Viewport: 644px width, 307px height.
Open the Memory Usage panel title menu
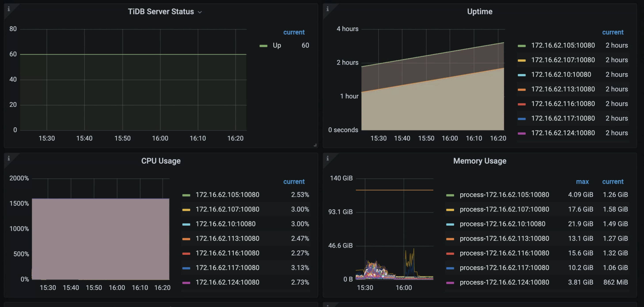(x=479, y=161)
